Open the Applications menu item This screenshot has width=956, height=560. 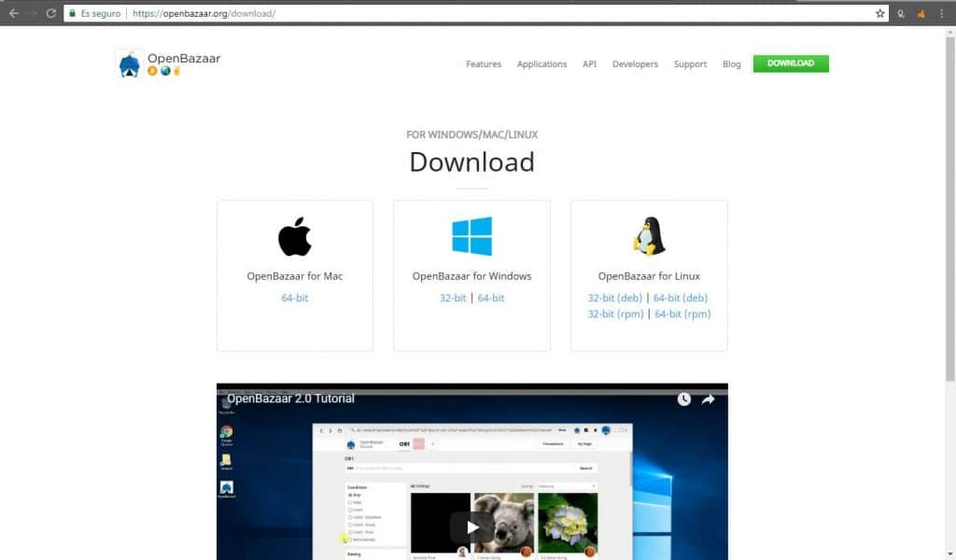pyautogui.click(x=542, y=64)
